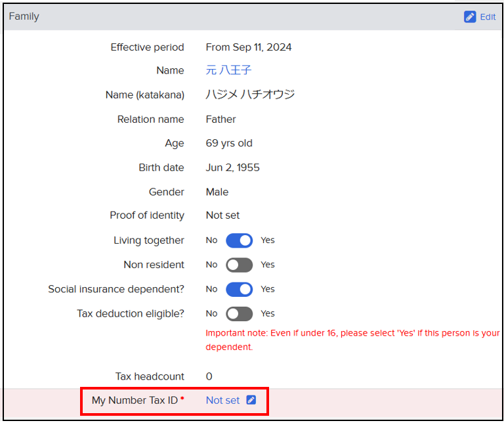This screenshot has width=504, height=423.
Task: Click the Yes label beside Living together
Action: tap(268, 240)
